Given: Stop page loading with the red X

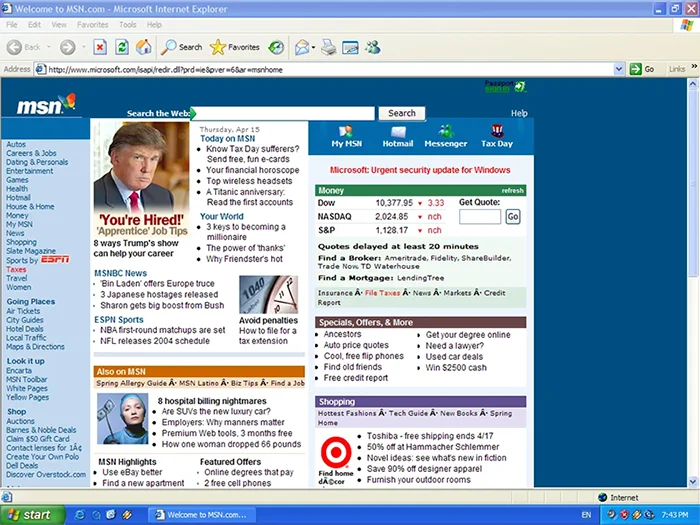Looking at the screenshot, I should click(x=100, y=47).
